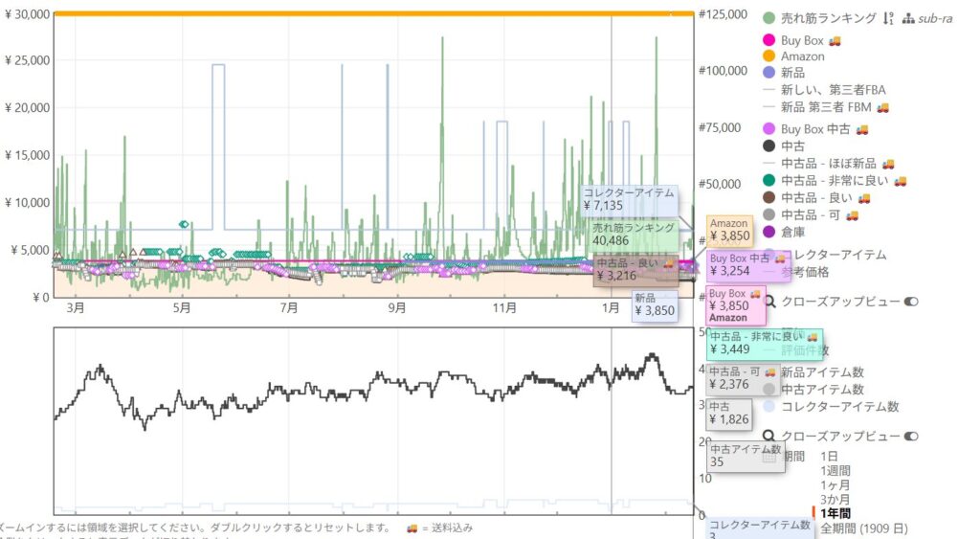Click the 新品 legend color dot

tap(768, 73)
